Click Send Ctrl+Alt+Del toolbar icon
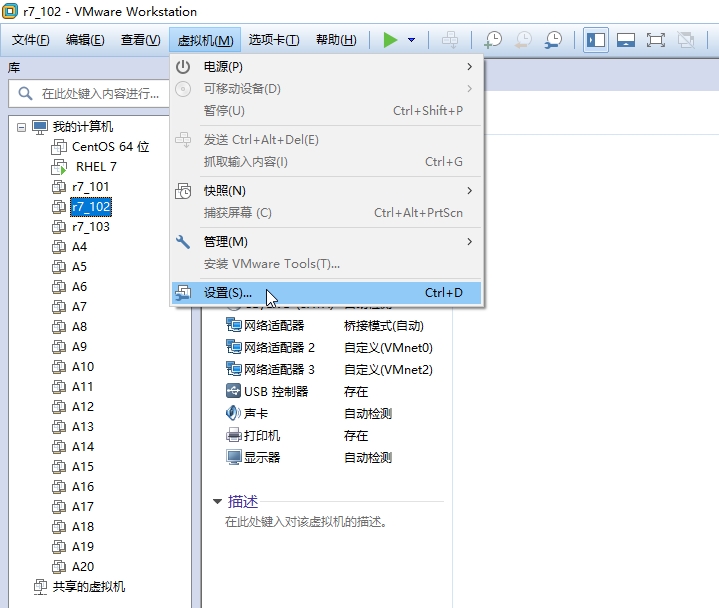This screenshot has height=608, width=719. (x=450, y=40)
